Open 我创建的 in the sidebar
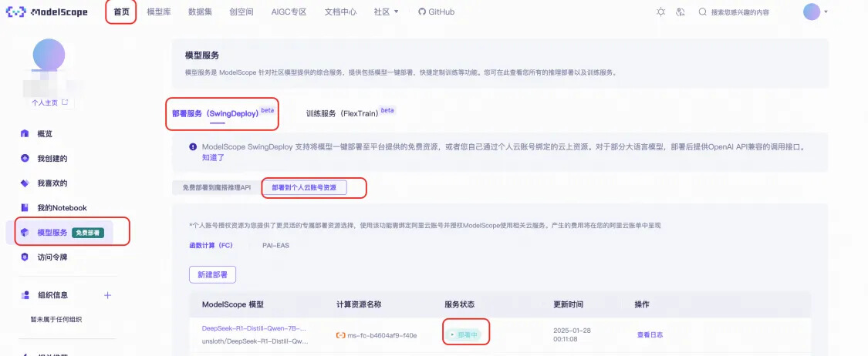The image size is (868, 356). tap(52, 159)
